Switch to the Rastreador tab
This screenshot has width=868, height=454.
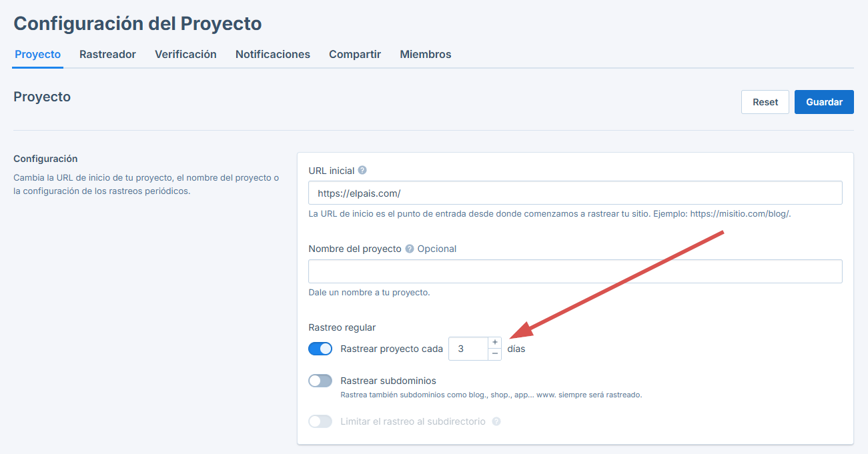[x=107, y=54]
